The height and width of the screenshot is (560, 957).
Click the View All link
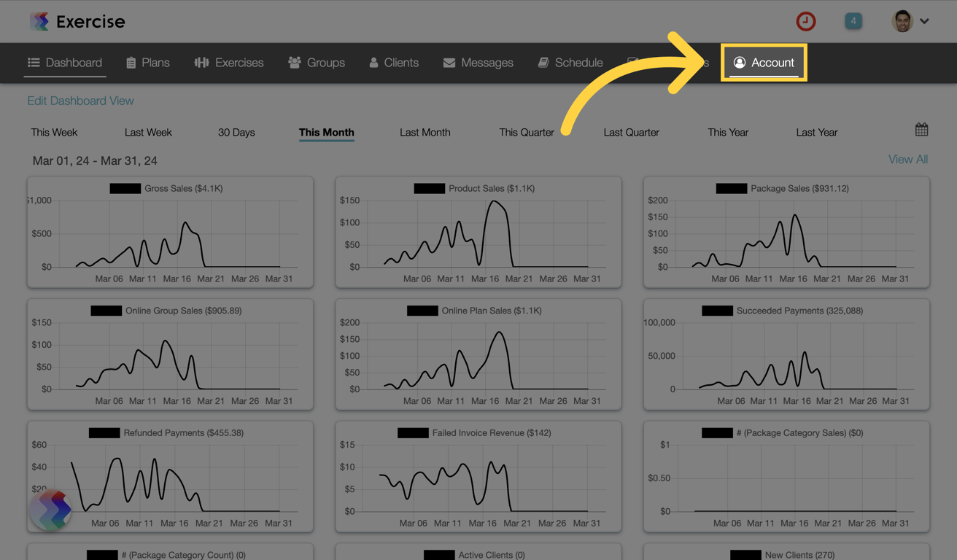coord(908,159)
